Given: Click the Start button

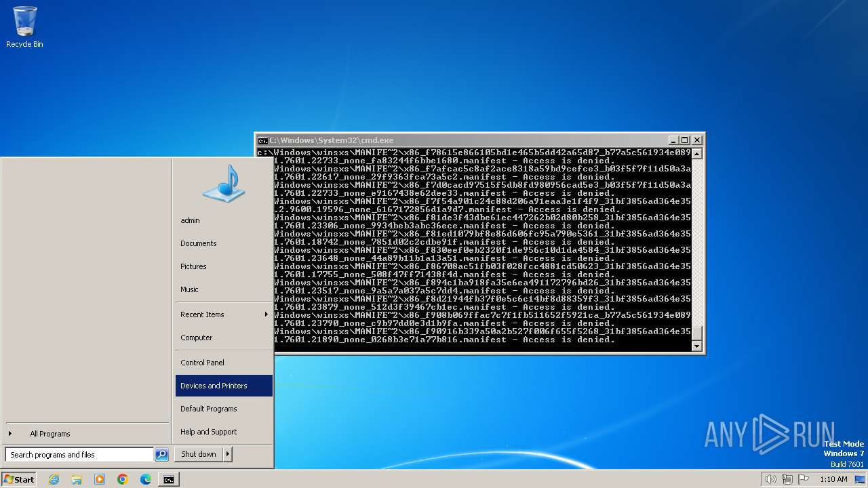Looking at the screenshot, I should coord(19,479).
